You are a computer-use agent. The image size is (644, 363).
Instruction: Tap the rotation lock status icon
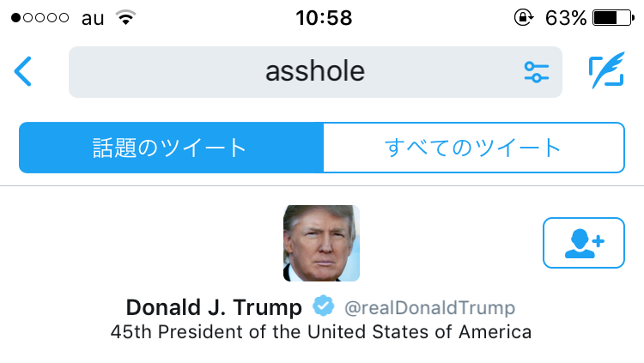point(522,18)
